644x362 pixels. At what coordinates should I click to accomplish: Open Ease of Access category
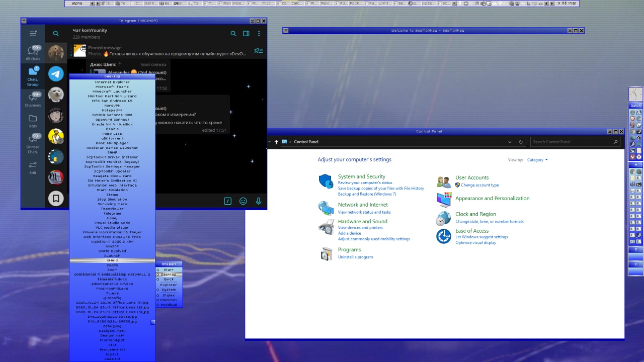click(472, 231)
